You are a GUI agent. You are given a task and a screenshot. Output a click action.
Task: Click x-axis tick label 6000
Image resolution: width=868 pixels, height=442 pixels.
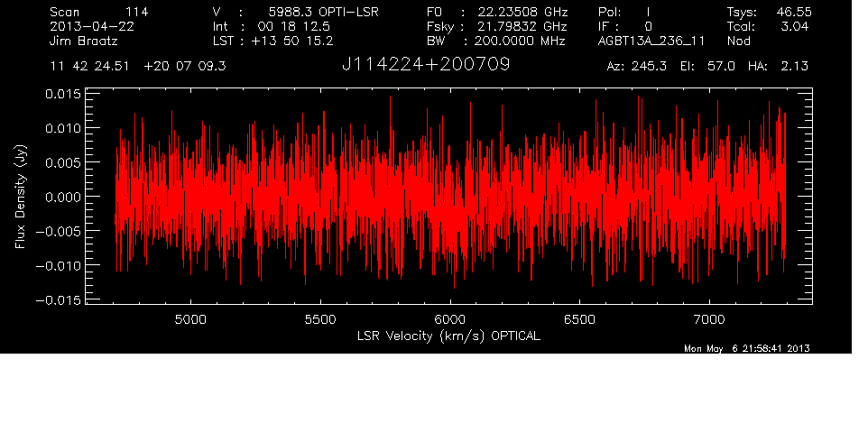click(x=450, y=319)
